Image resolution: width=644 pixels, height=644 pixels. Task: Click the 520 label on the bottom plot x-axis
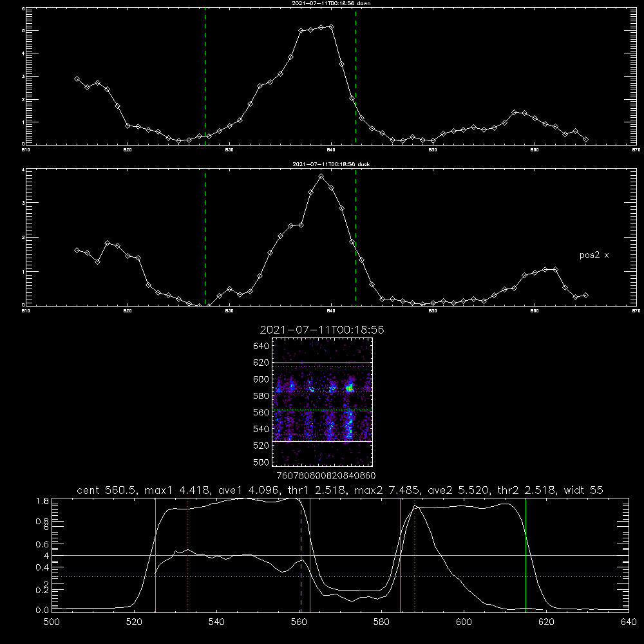click(135, 622)
